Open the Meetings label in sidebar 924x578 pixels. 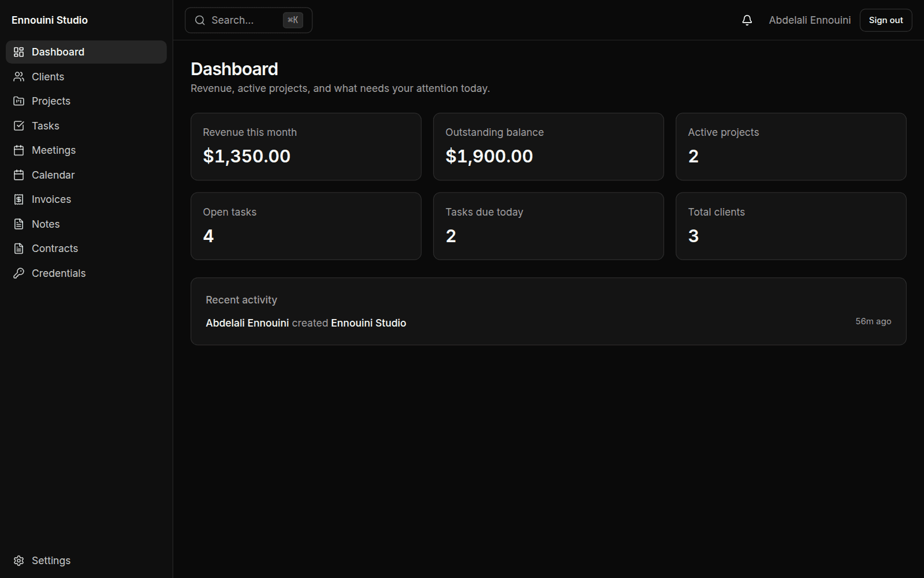pyautogui.click(x=54, y=150)
